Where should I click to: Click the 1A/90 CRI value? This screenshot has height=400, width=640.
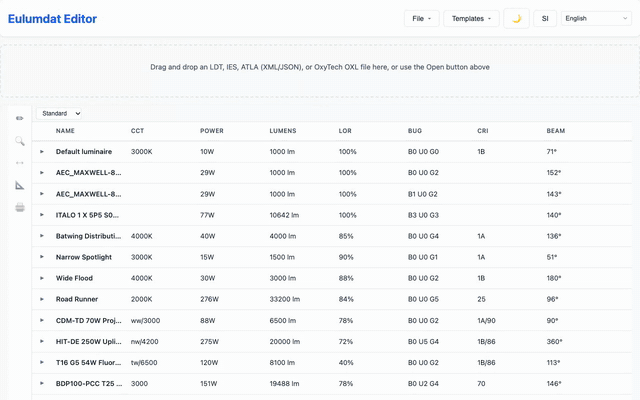(486, 320)
